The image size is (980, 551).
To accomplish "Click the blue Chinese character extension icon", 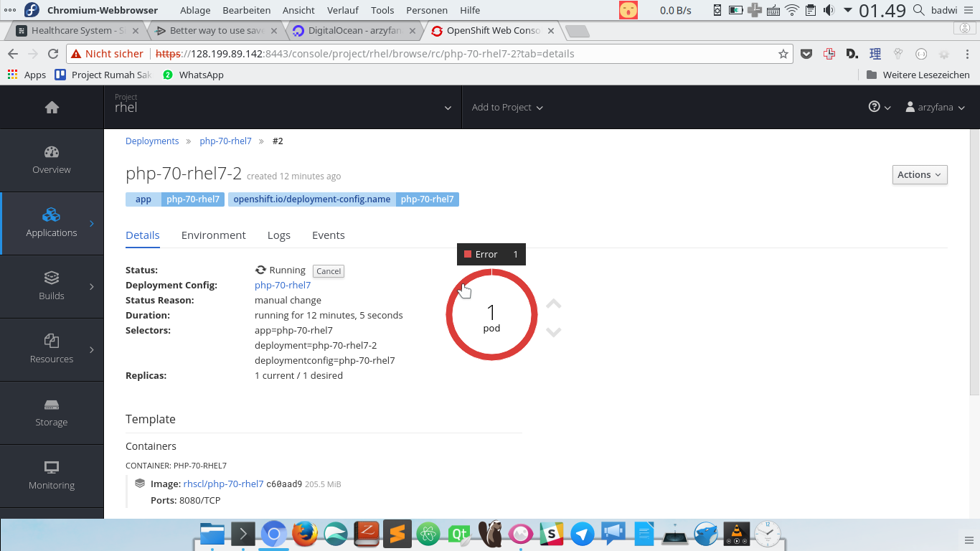I will tap(875, 54).
